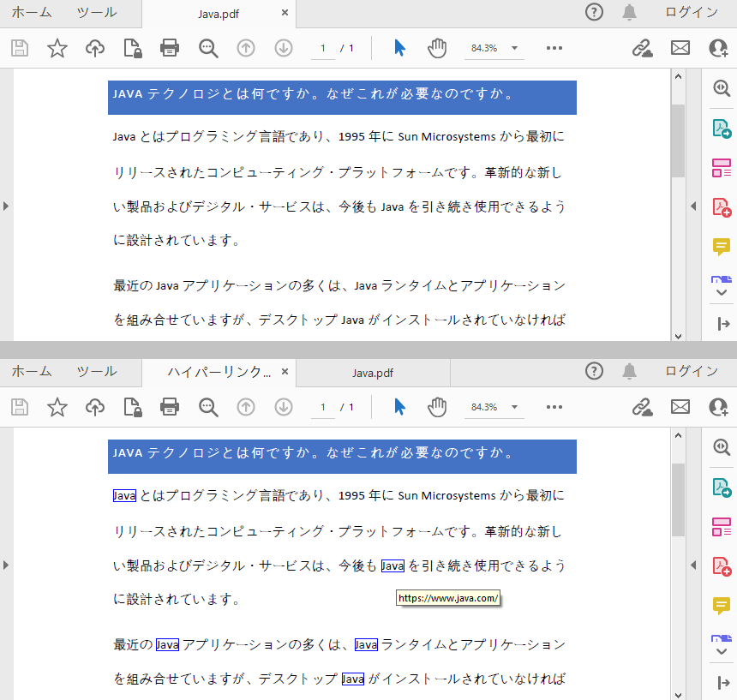Click the page number input field
This screenshot has width=737, height=700.
pyautogui.click(x=322, y=48)
